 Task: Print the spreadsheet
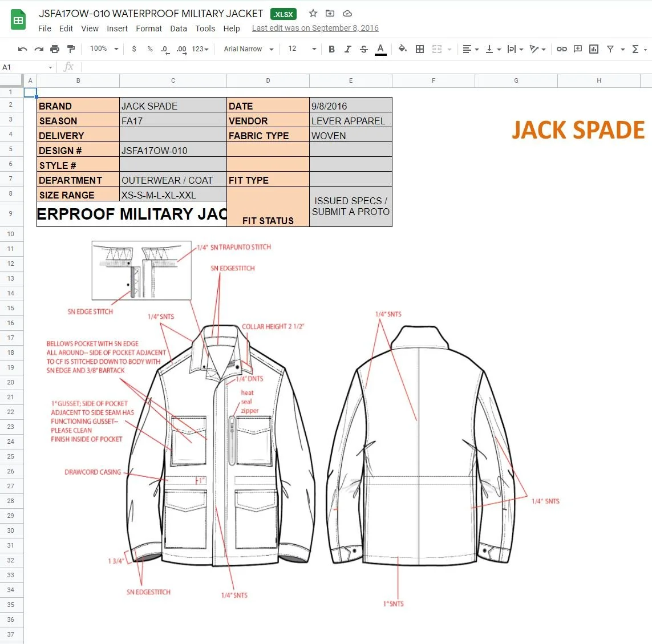tap(54, 49)
